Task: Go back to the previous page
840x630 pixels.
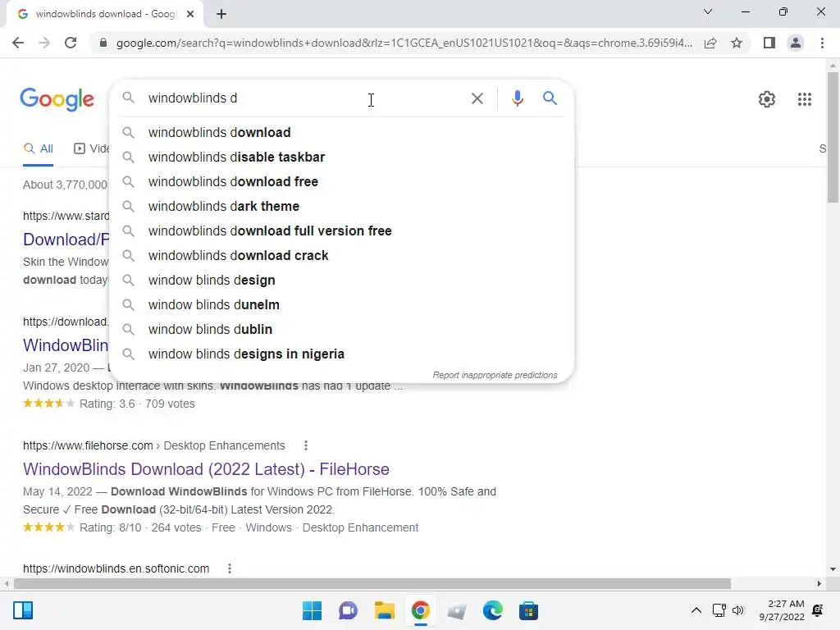Action: (18, 43)
